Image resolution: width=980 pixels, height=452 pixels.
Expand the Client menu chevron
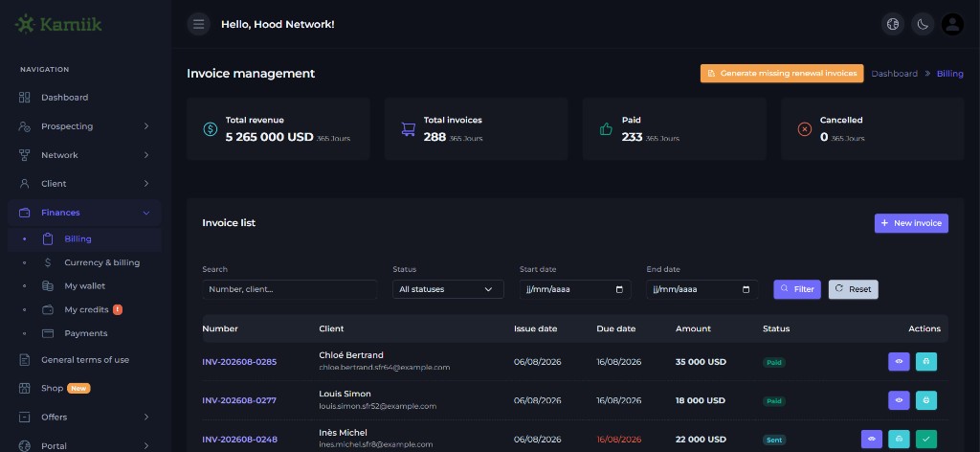pyautogui.click(x=146, y=184)
